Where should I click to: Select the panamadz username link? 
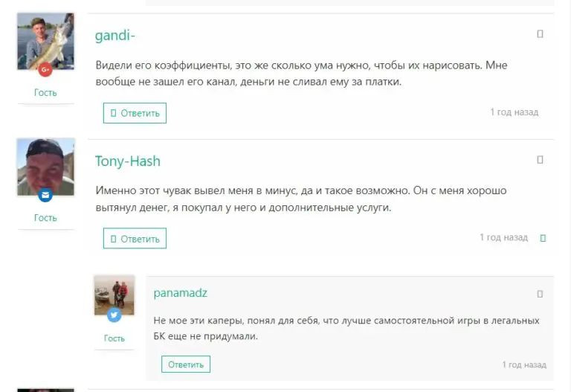(x=180, y=293)
